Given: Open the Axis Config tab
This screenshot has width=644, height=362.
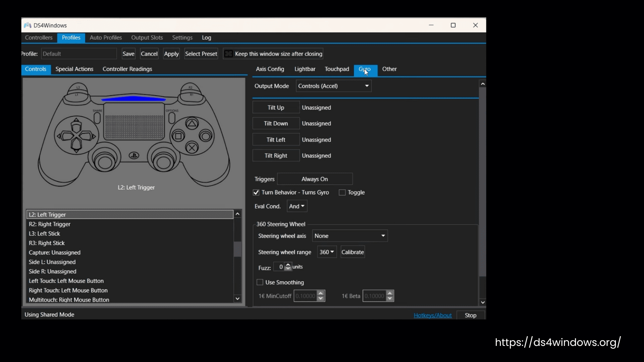Looking at the screenshot, I should pos(270,69).
